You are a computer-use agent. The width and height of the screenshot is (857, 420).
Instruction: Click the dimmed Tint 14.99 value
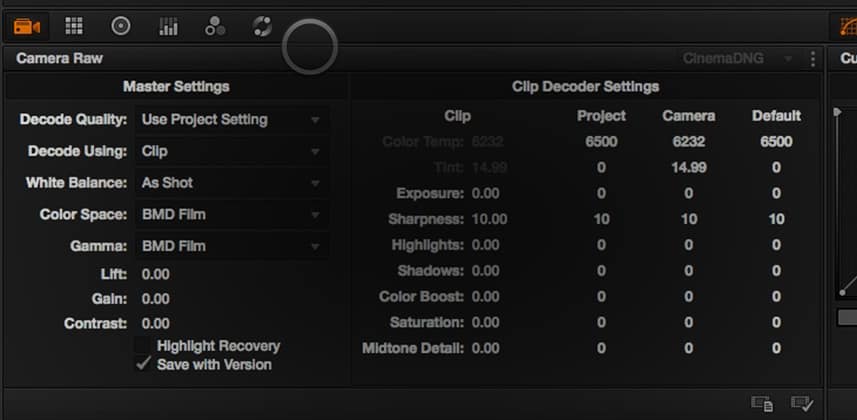coord(489,167)
